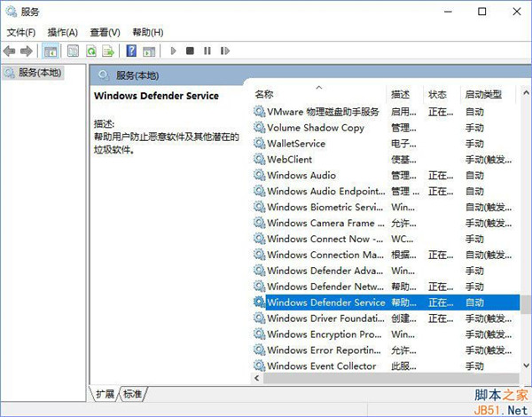Open the 操作(A) menu

pyautogui.click(x=63, y=33)
